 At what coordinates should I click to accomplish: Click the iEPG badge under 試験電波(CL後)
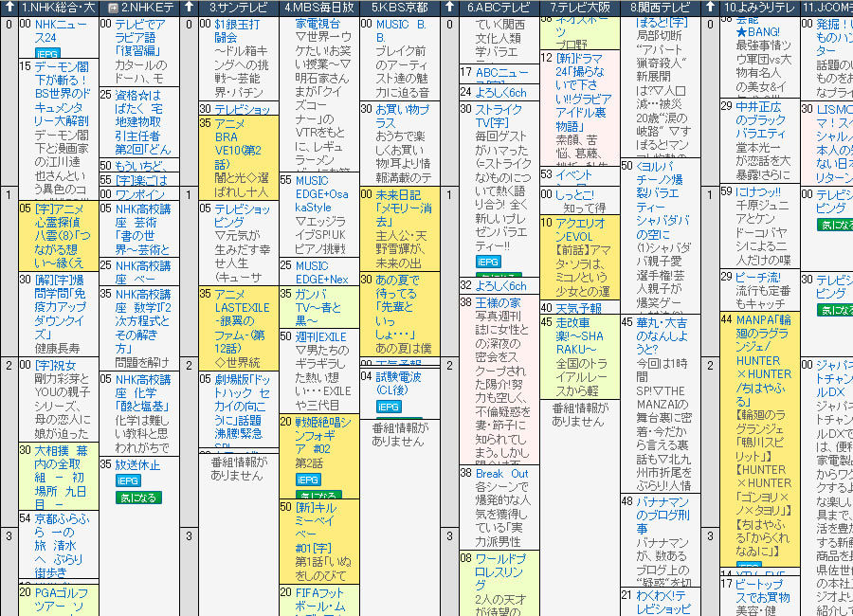389,407
